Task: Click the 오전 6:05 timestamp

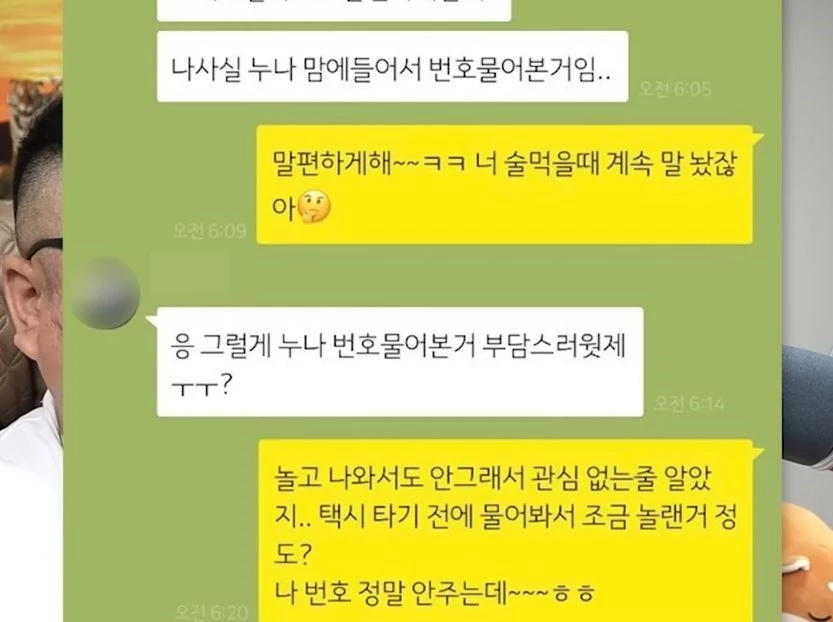Action: pyautogui.click(x=675, y=88)
